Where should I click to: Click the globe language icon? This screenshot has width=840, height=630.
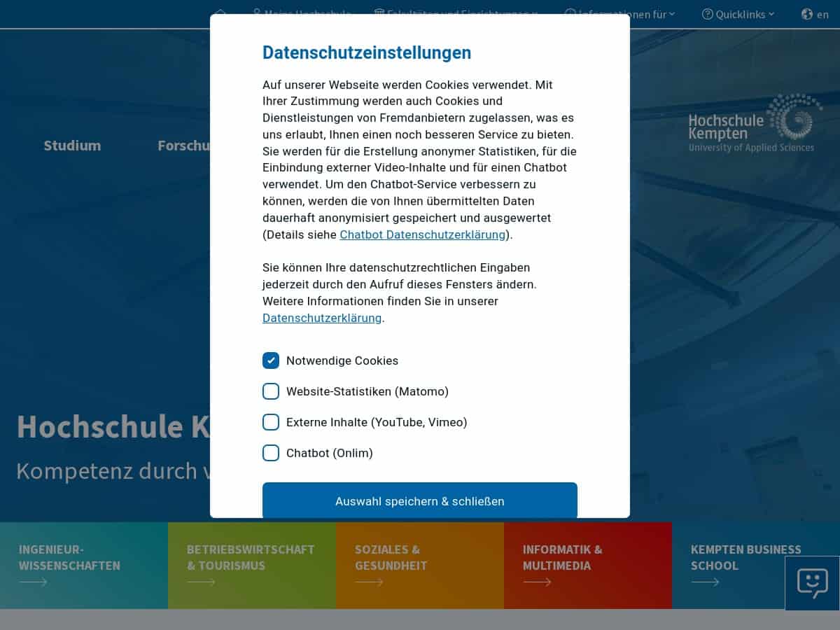click(807, 14)
